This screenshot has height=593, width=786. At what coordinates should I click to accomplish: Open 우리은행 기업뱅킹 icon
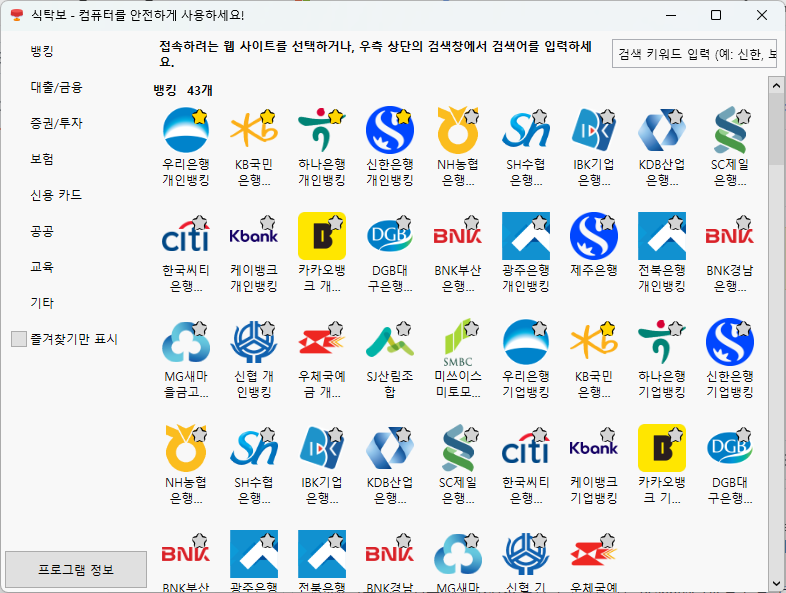pos(526,342)
